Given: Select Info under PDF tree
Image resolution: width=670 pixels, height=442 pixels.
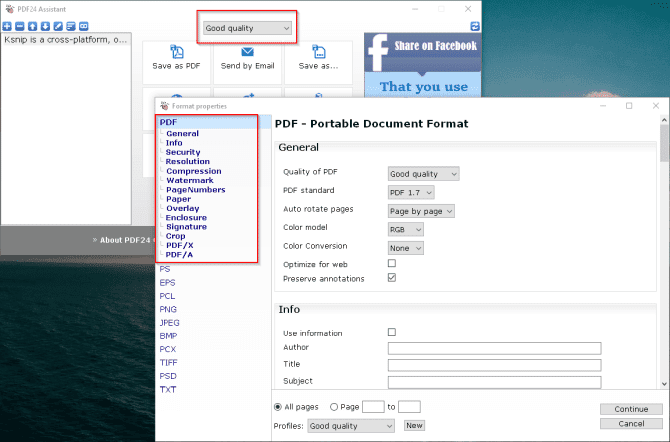Looking at the screenshot, I should (174, 143).
